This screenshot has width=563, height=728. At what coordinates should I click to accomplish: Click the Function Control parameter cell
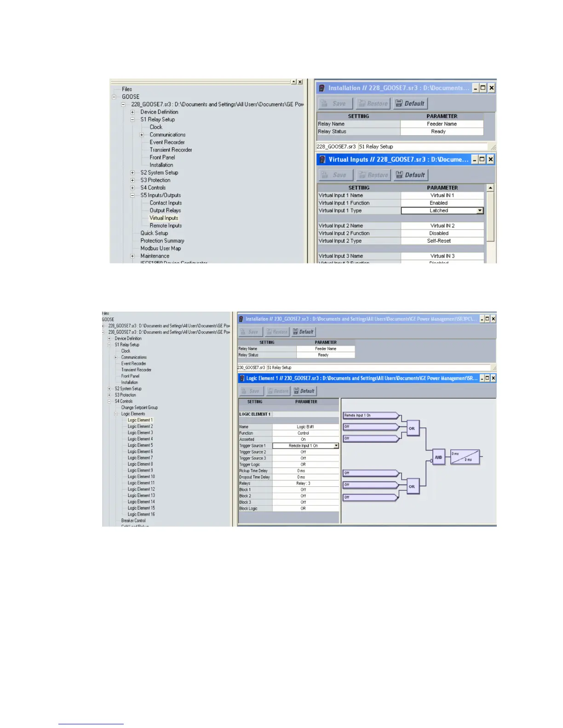(x=305, y=433)
